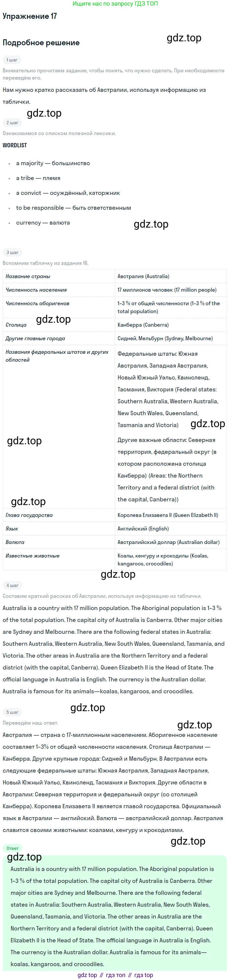The width and height of the screenshot is (231, 980).
Task: Select the "3 шаг" step badge
Action: [12, 253]
